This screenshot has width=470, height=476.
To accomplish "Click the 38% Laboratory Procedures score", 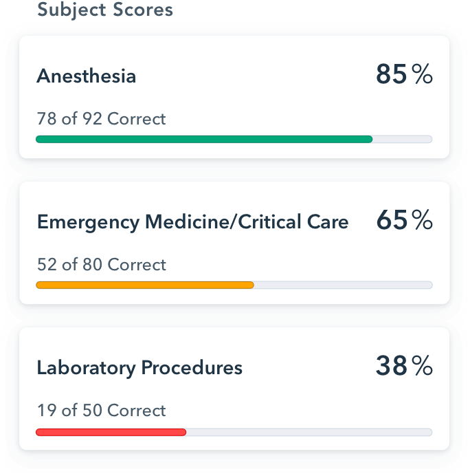I will click(404, 367).
